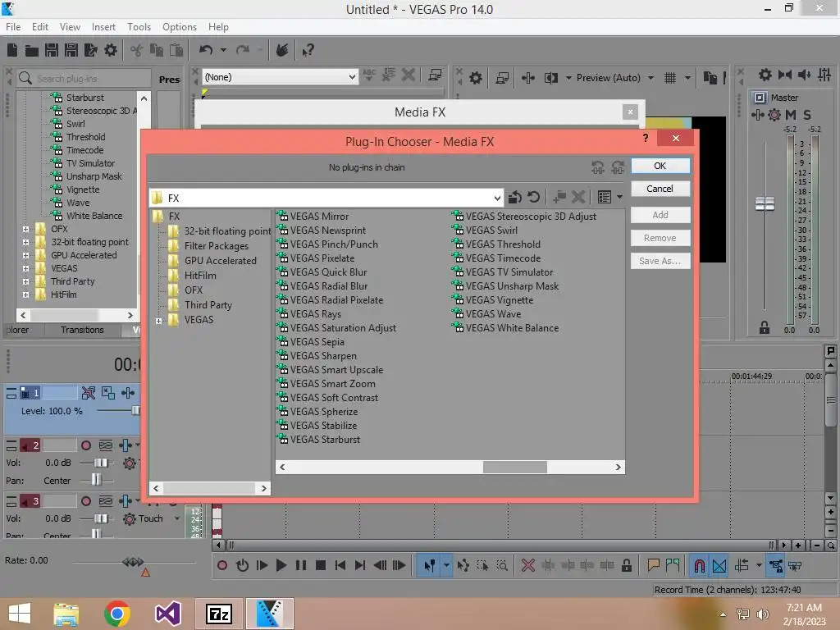Screen dimensions: 840x630
Task: Click Remove Selected Plug-In icon in chooser
Action: pos(578,197)
